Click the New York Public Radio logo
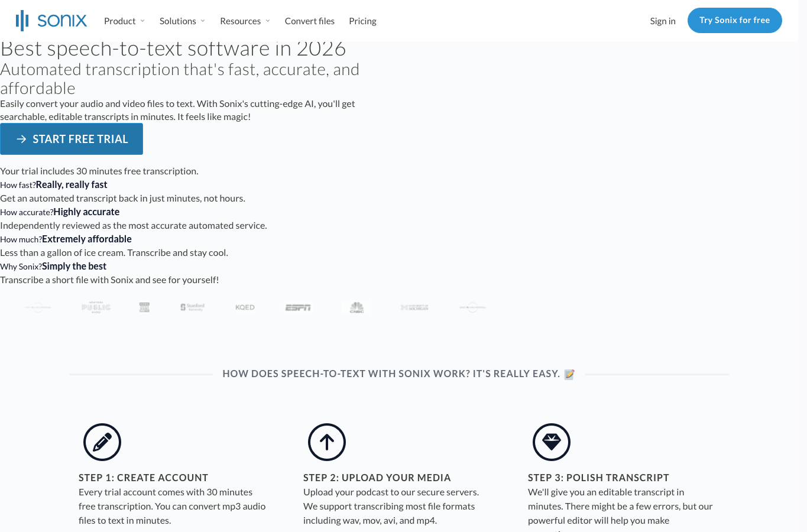This screenshot has width=807, height=532. pyautogui.click(x=96, y=307)
